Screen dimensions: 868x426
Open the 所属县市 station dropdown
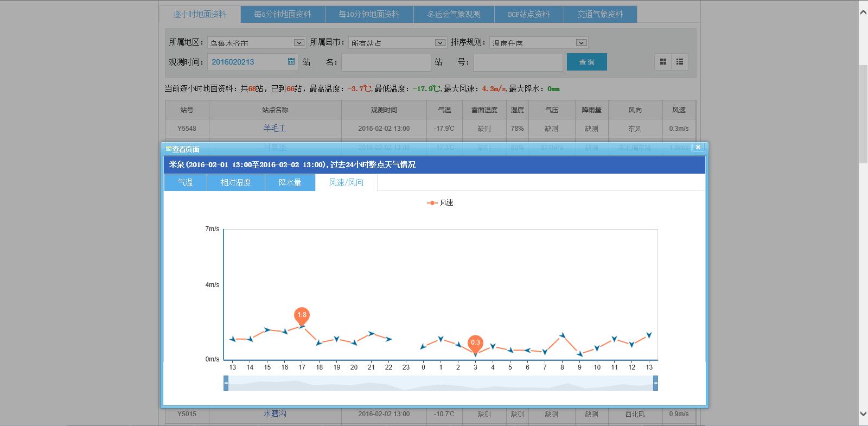[x=440, y=42]
